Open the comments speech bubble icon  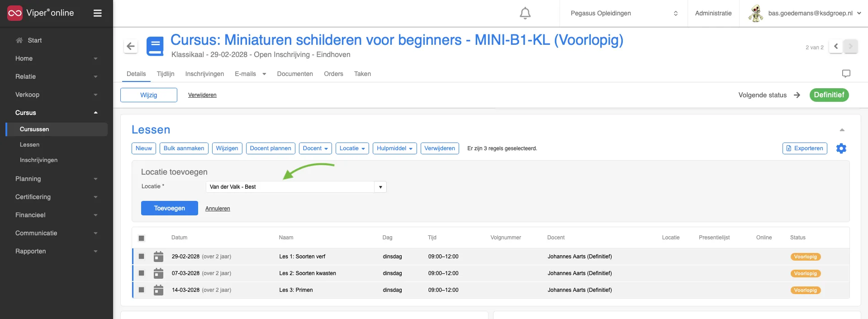pos(846,74)
